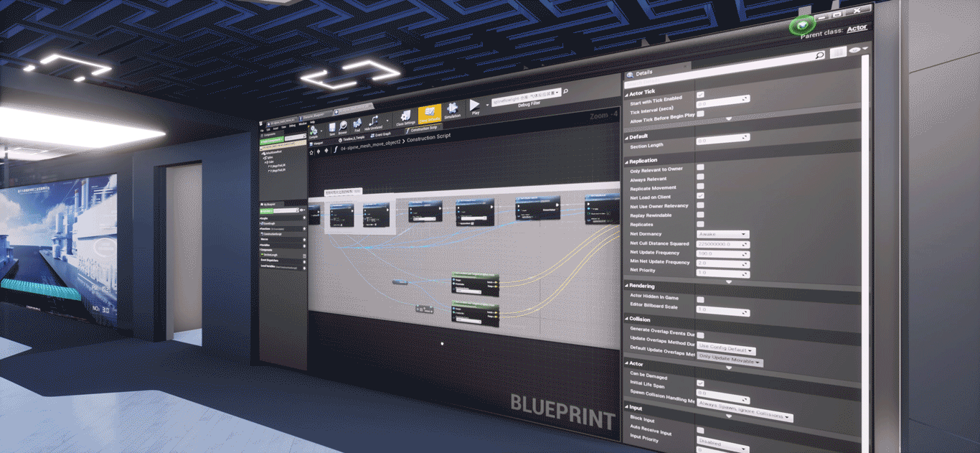Image resolution: width=980 pixels, height=453 pixels.
Task: Click the Details search magnifier icon
Action: (x=819, y=55)
